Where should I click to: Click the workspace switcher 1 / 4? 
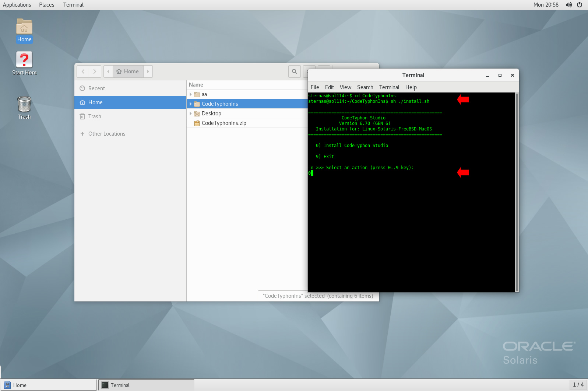click(x=578, y=385)
